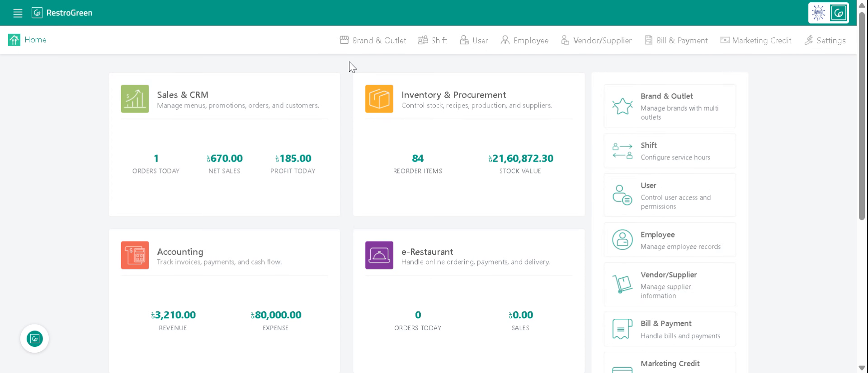The image size is (868, 373).
Task: Go to Bill & Payment in top menu
Action: pyautogui.click(x=676, y=40)
